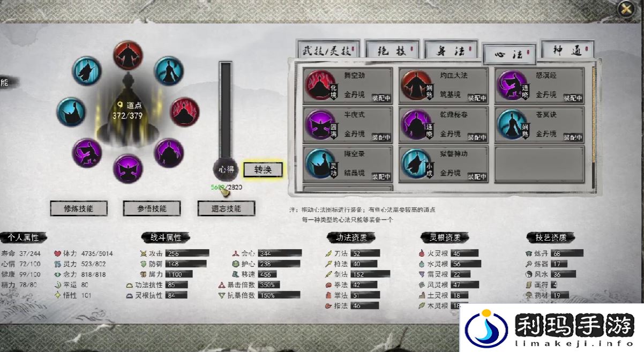Select the 苍冥诀 skill icon
The image size is (644, 352).
point(512,124)
